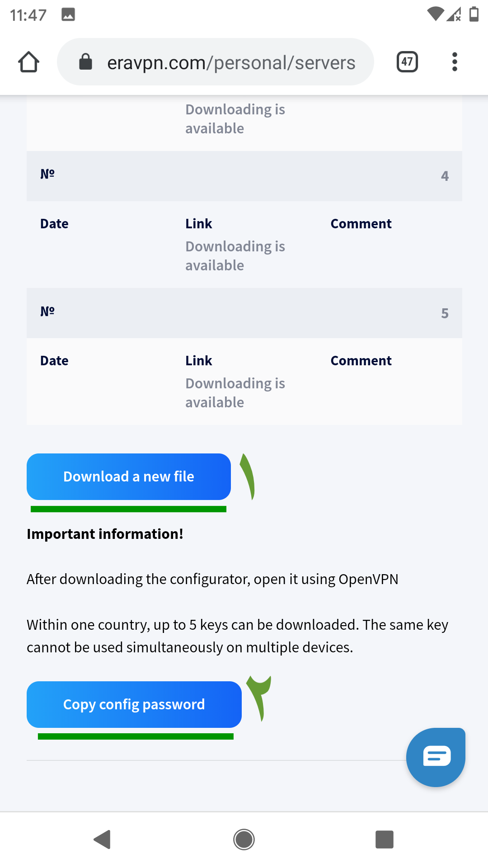
Task: Select the № 4 row header
Action: pyautogui.click(x=244, y=176)
